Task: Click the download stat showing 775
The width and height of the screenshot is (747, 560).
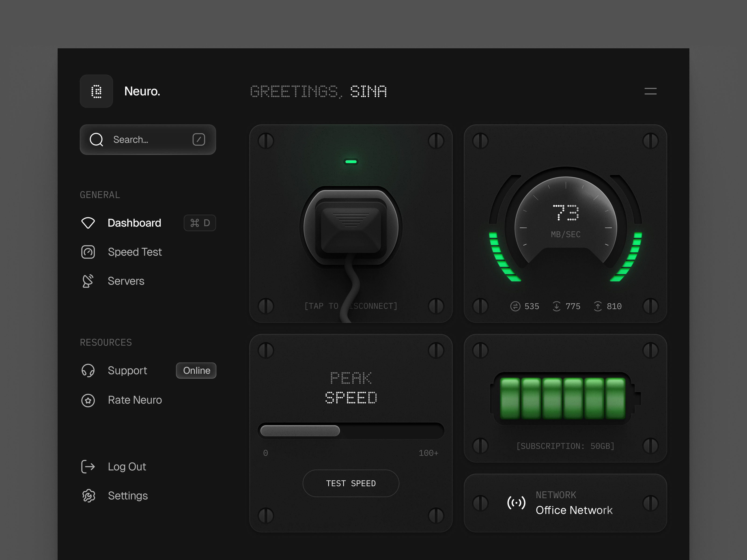Action: 566,306
